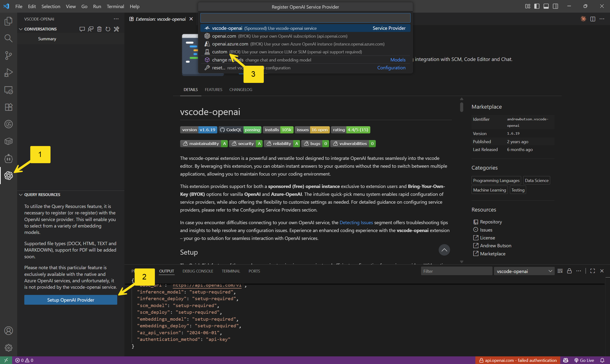Collapse the QUERY RESOURCES section
This screenshot has height=364, width=610.
[x=20, y=195]
